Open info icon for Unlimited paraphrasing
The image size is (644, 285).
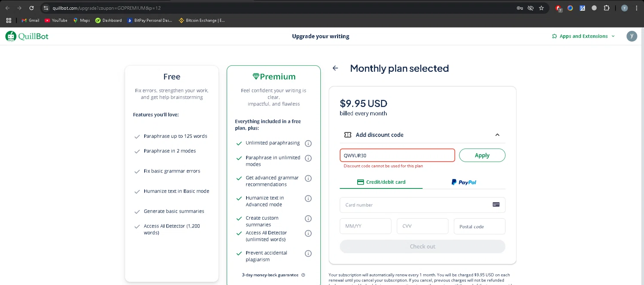(308, 143)
